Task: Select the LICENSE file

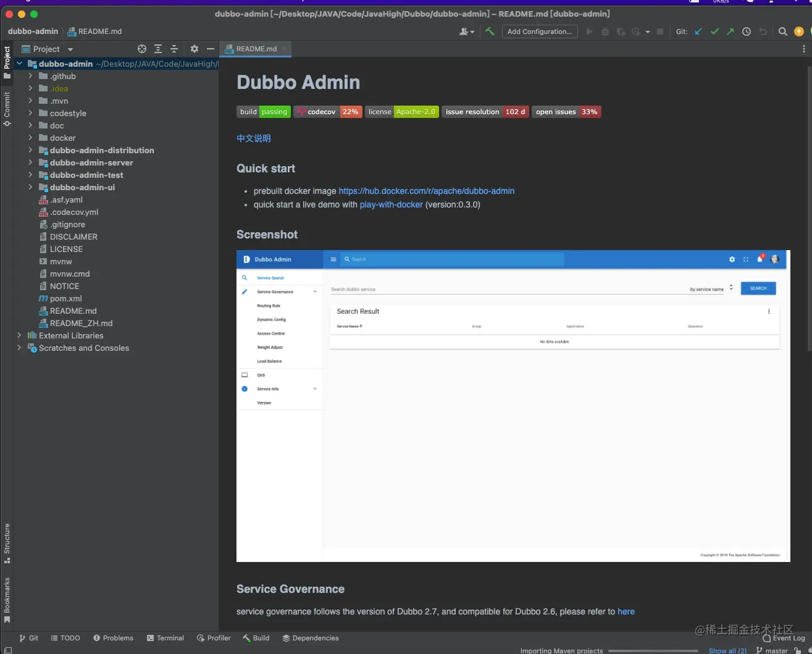Action: coord(61,249)
